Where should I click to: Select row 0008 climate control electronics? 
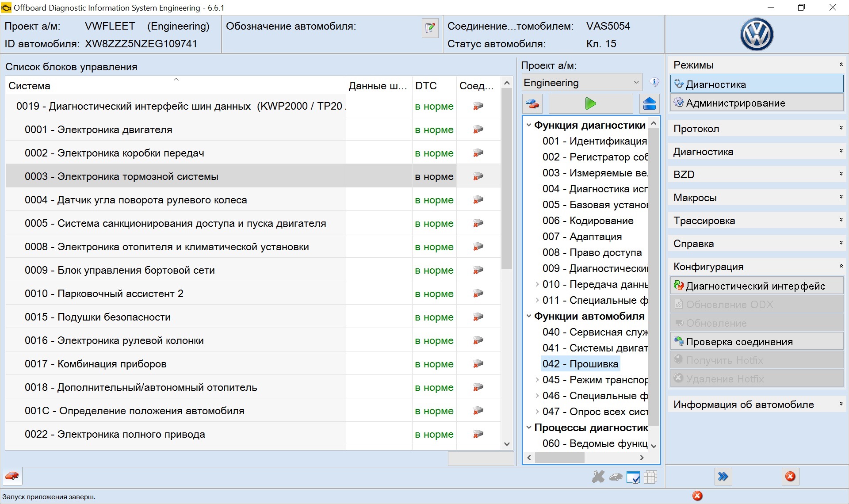253,247
